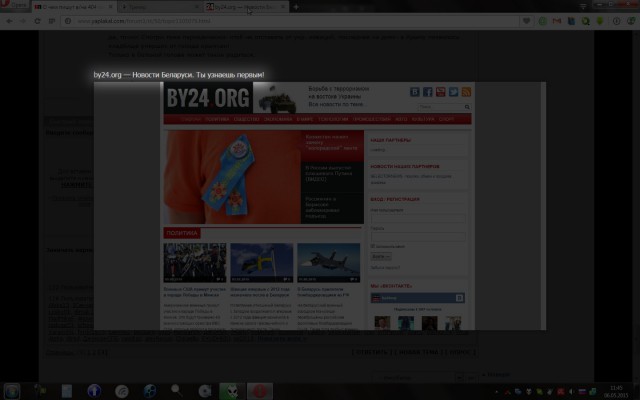
Task: Click the Войти login button
Action: tap(381, 256)
